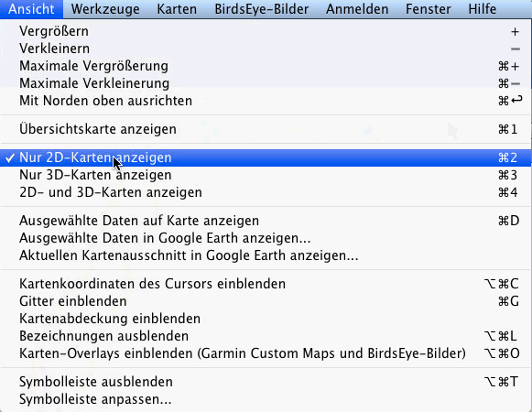
Task: Open Symbolleiste anpassen dialog
Action: coord(266,399)
